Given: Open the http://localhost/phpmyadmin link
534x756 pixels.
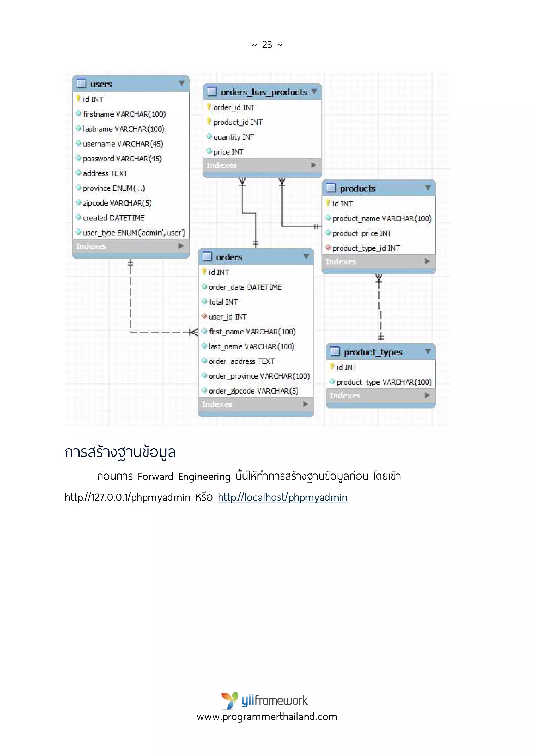Looking at the screenshot, I should tap(282, 497).
